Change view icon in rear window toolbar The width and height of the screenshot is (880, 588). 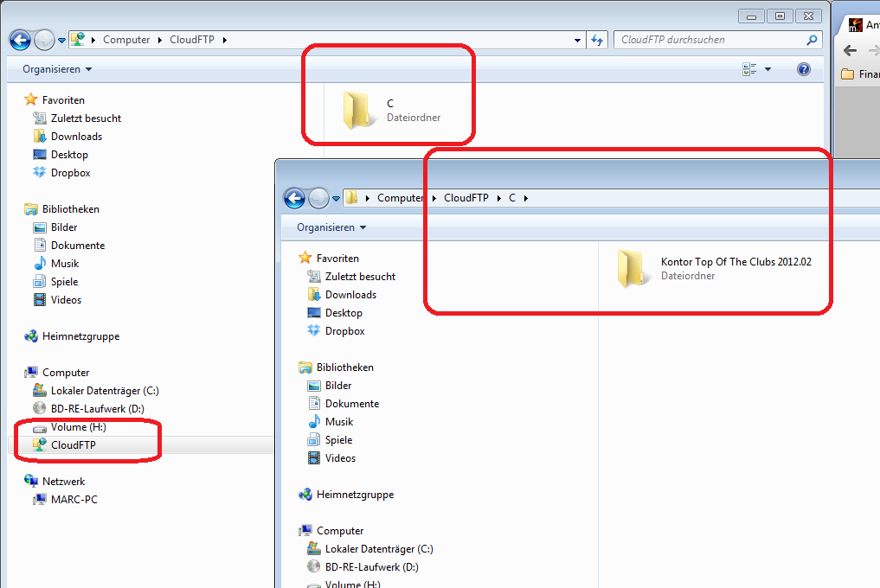pos(749,69)
